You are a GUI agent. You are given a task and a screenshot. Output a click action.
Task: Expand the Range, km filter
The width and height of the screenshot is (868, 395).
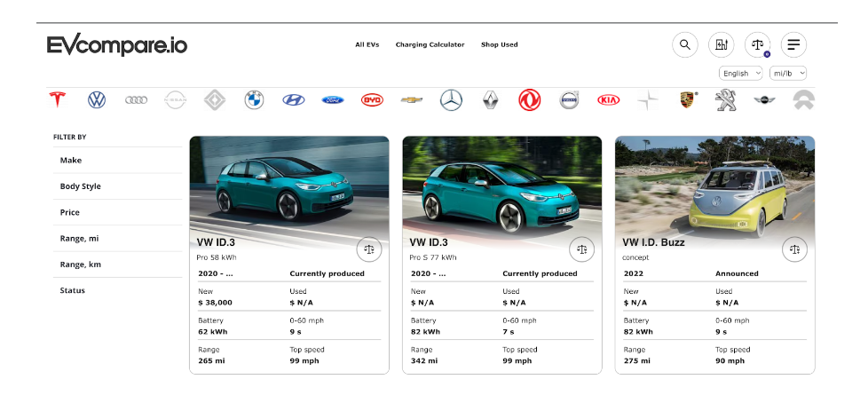click(x=117, y=265)
